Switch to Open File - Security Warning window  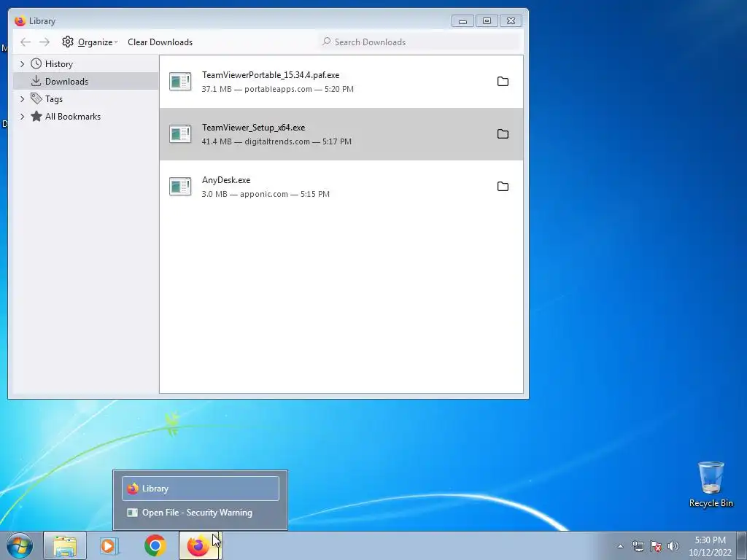pos(200,513)
